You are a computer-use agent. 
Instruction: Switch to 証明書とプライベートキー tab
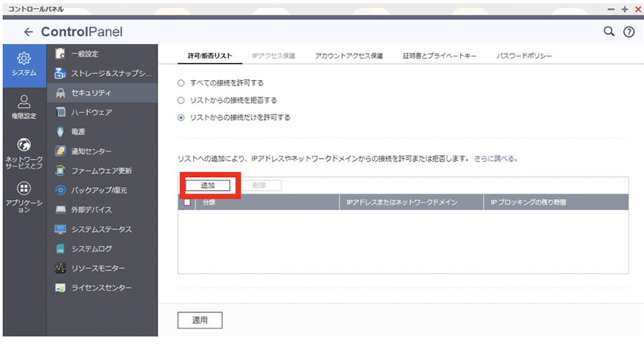tap(439, 56)
